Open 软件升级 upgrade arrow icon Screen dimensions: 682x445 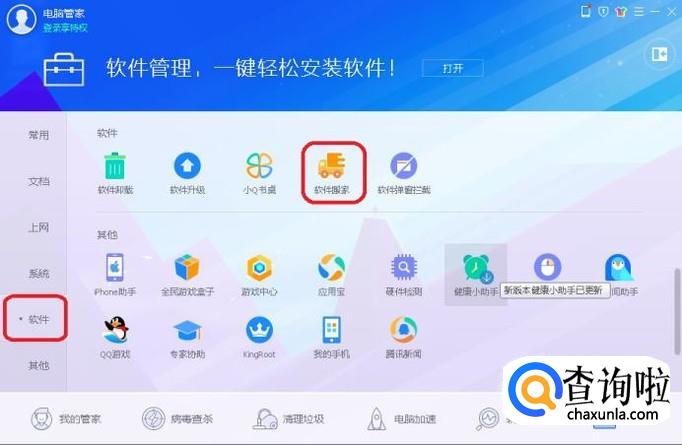click(187, 166)
